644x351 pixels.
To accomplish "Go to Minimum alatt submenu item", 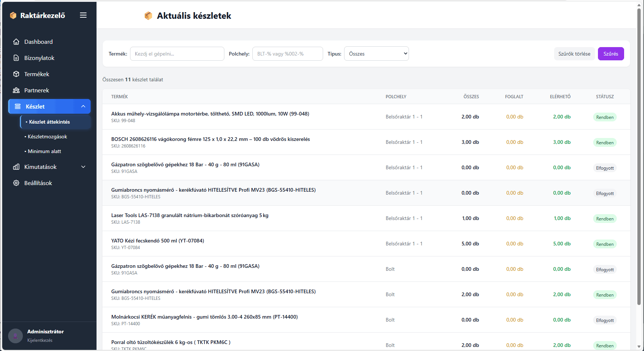I will pyautogui.click(x=44, y=151).
